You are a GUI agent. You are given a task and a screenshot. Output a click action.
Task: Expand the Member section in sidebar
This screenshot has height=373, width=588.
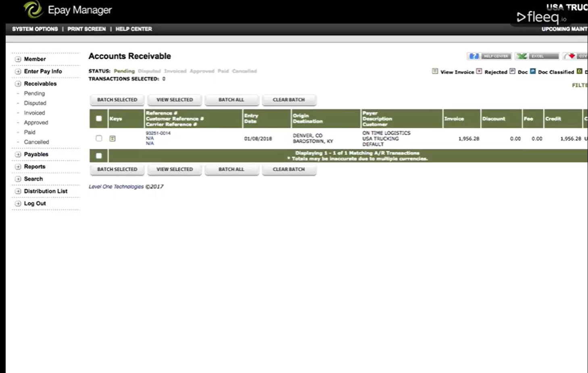click(35, 59)
